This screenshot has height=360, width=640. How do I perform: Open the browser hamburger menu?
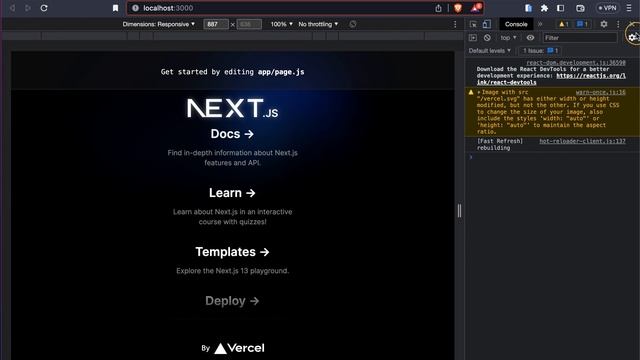coord(629,8)
